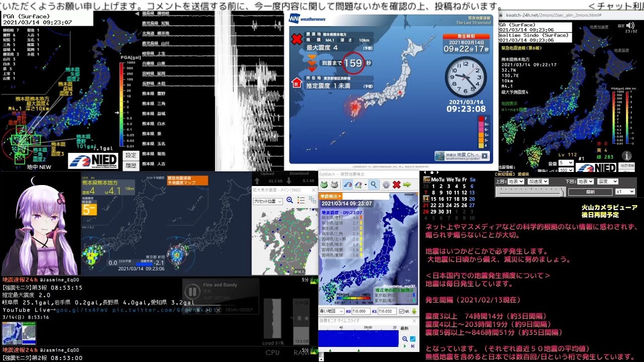Click the red X icon in EqWatch toolbar

pos(396,185)
